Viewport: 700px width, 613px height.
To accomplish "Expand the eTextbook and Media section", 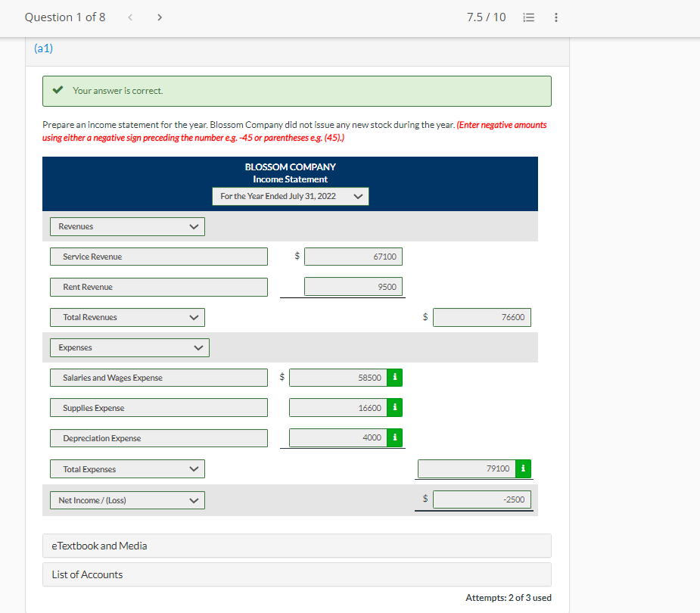I will click(296, 545).
